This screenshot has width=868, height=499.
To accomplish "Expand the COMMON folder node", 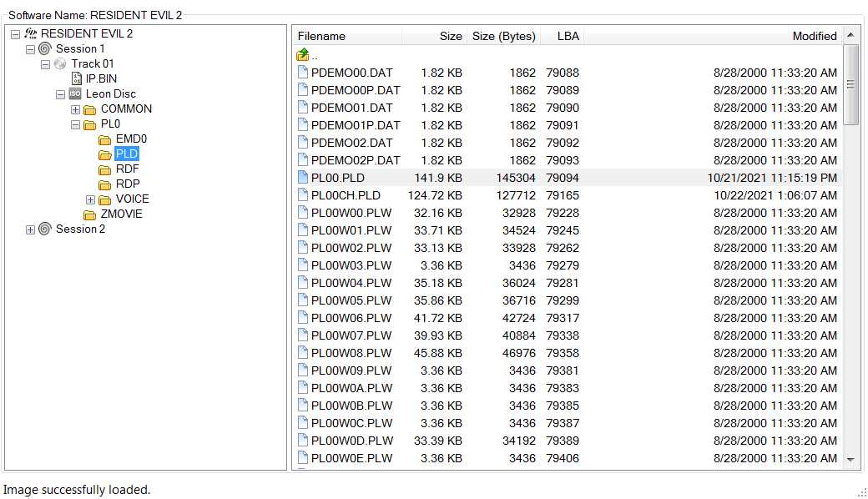I will [x=75, y=109].
